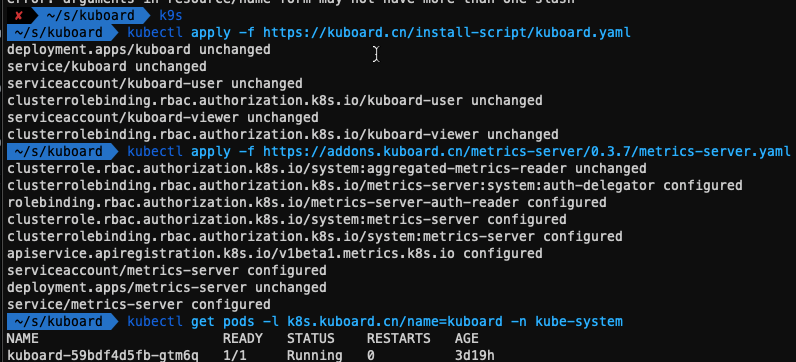Click the STATUS column header
796x362 pixels.
tap(311, 339)
